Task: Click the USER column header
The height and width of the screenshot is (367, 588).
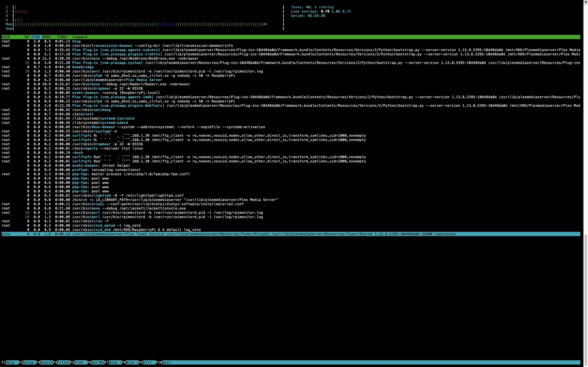Action: pos(6,37)
